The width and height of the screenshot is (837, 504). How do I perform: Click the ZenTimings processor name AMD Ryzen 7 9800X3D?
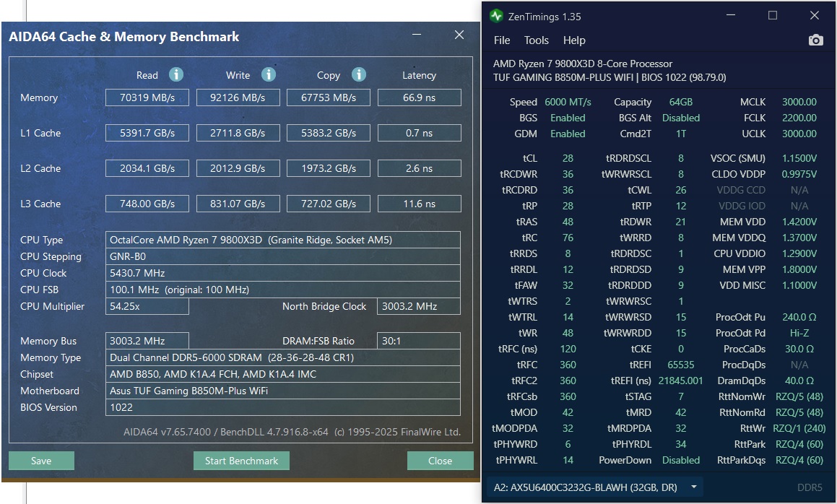[582, 64]
